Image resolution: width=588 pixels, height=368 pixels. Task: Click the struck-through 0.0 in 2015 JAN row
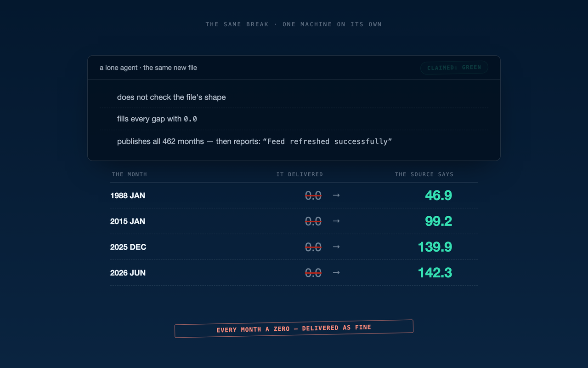313,221
